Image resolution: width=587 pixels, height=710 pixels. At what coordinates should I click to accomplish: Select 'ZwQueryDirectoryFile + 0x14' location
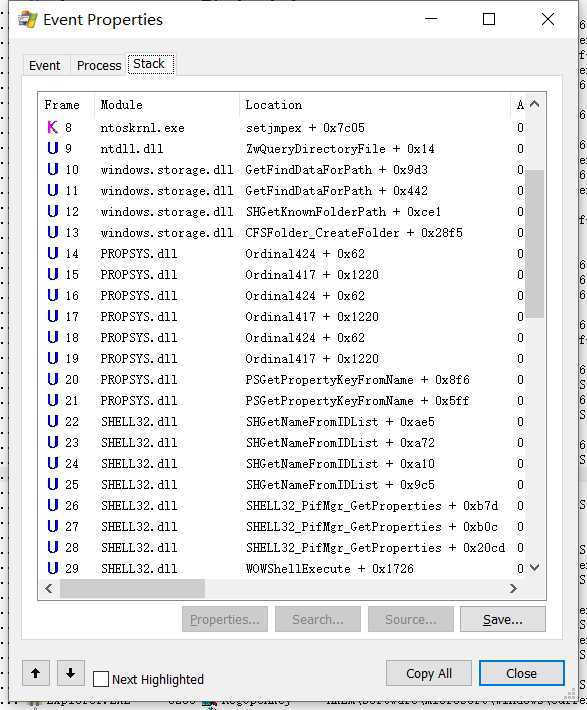[x=340, y=149]
